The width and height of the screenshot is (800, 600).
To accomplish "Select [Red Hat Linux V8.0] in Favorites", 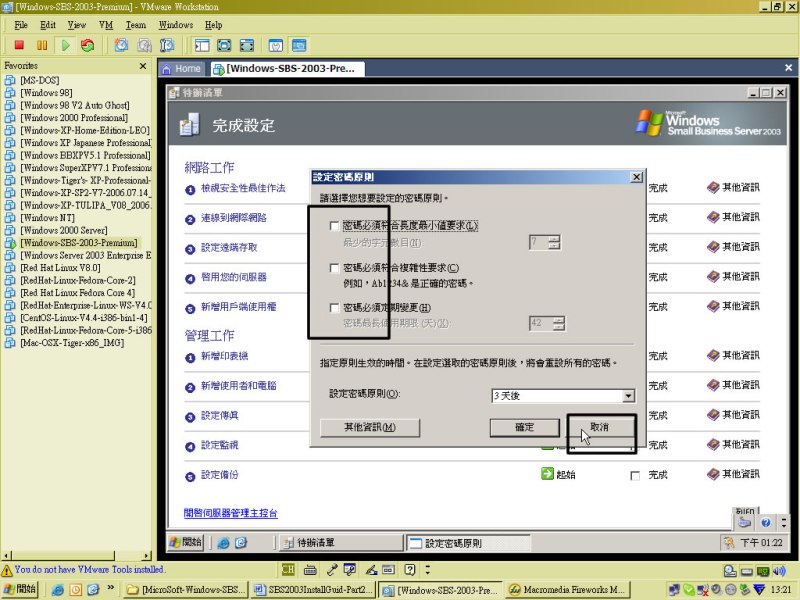I will pos(60,268).
